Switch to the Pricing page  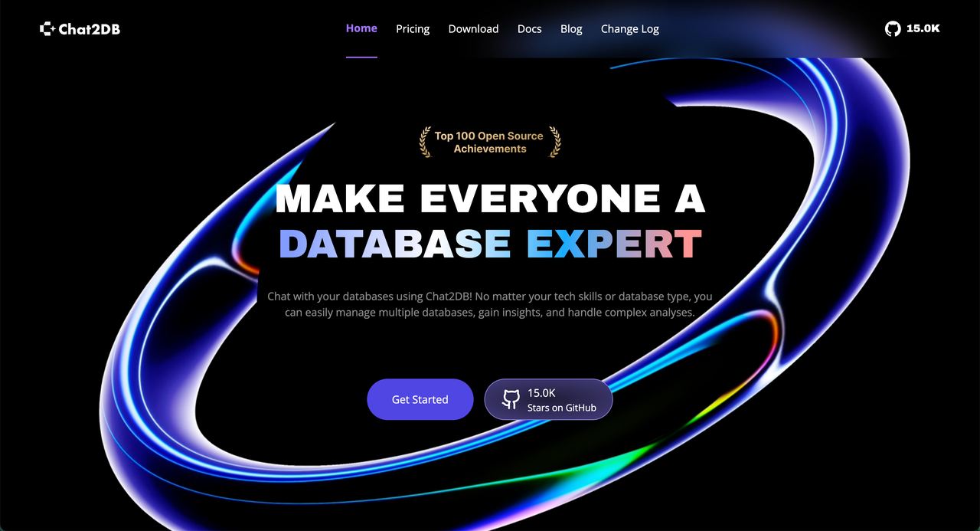(413, 28)
